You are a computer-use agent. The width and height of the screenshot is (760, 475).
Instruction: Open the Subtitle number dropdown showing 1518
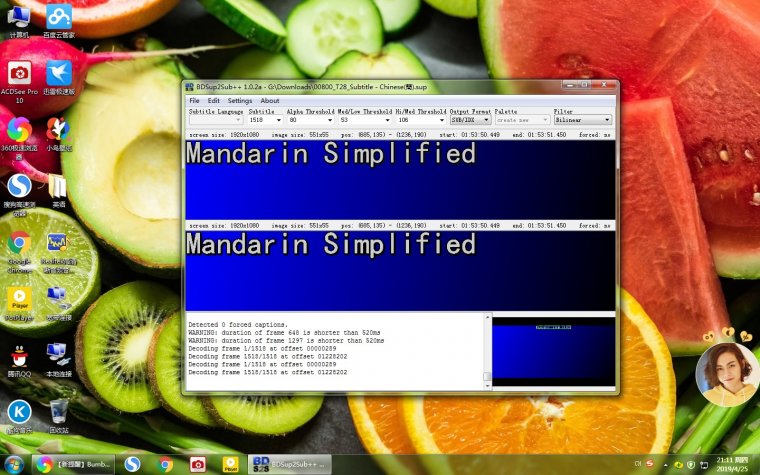tap(265, 120)
